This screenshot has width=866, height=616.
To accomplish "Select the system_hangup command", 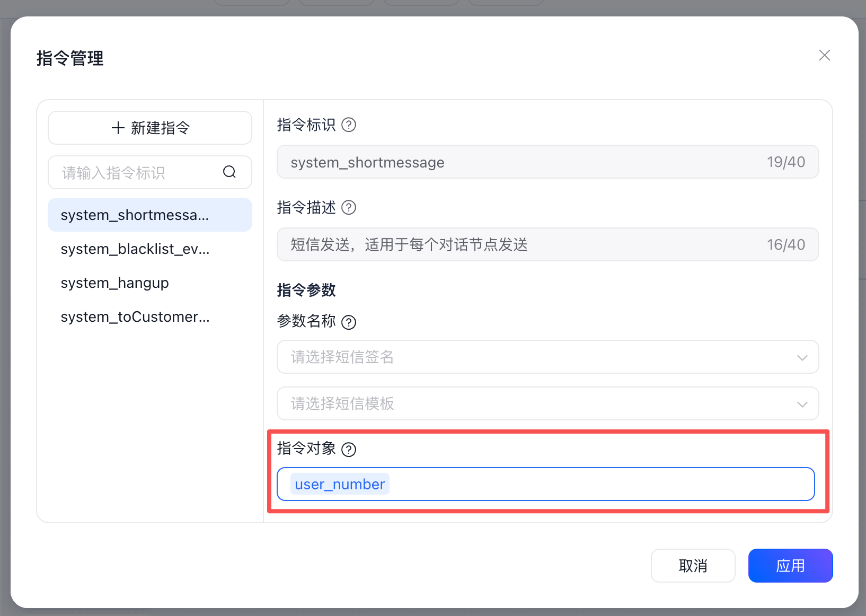I will pyautogui.click(x=115, y=283).
